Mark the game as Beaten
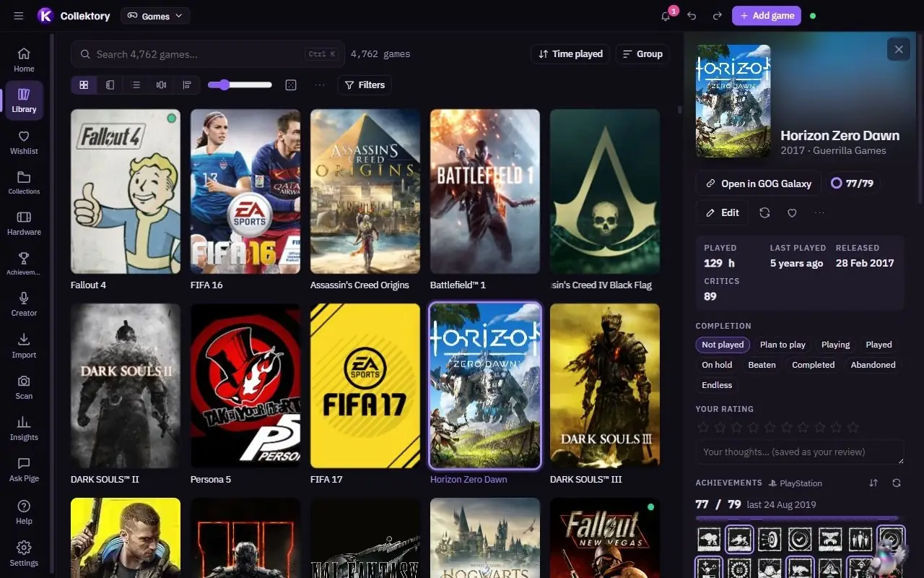 [762, 365]
